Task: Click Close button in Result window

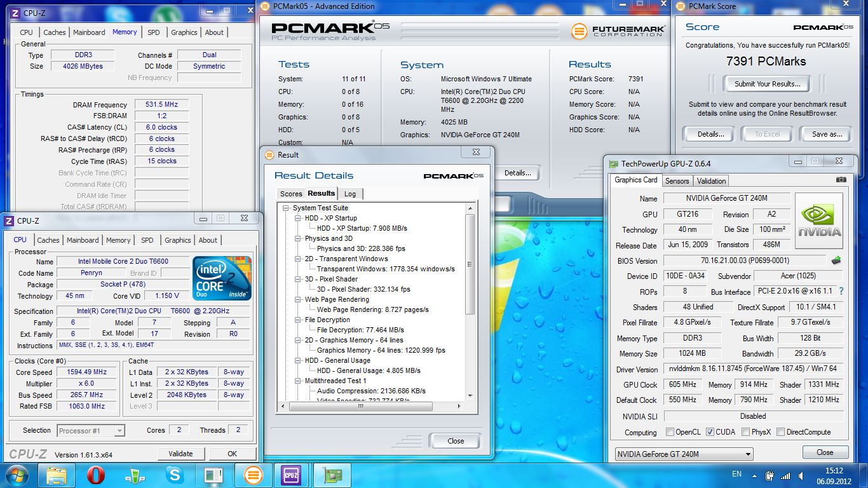Action: (x=456, y=441)
